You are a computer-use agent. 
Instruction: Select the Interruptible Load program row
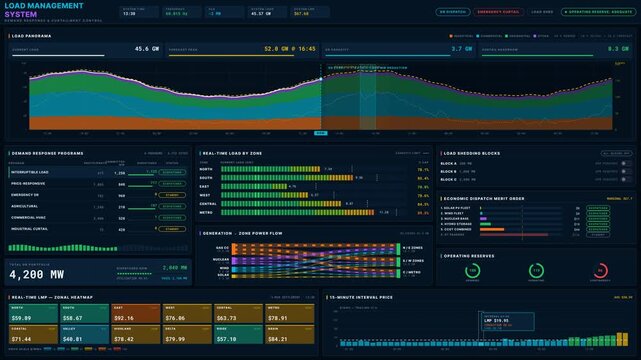pyautogui.click(x=98, y=172)
